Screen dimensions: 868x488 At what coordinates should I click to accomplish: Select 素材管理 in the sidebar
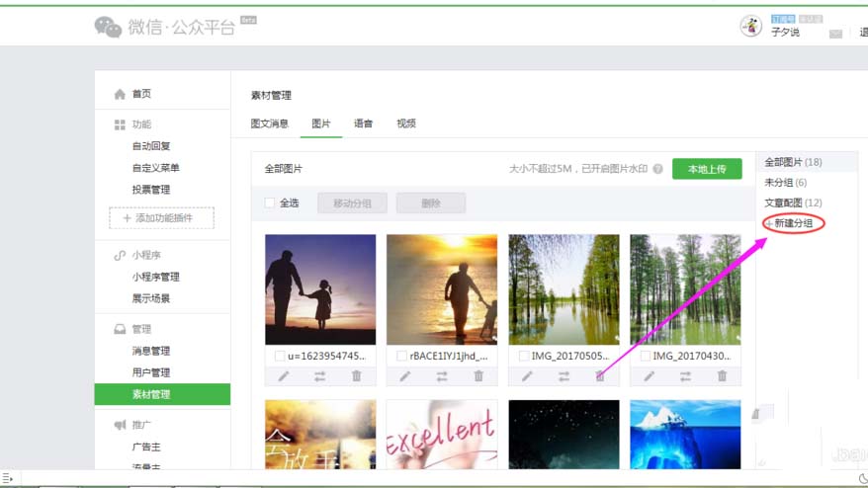click(x=162, y=394)
